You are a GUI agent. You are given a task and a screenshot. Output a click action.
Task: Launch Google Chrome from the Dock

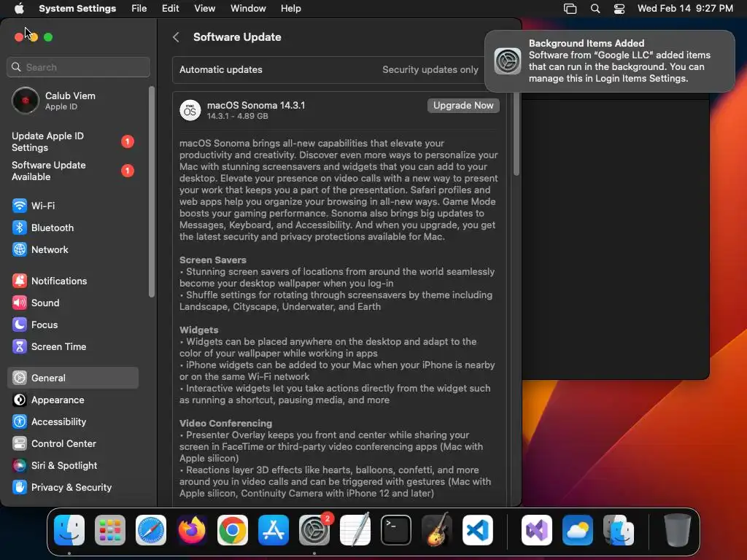(x=233, y=530)
